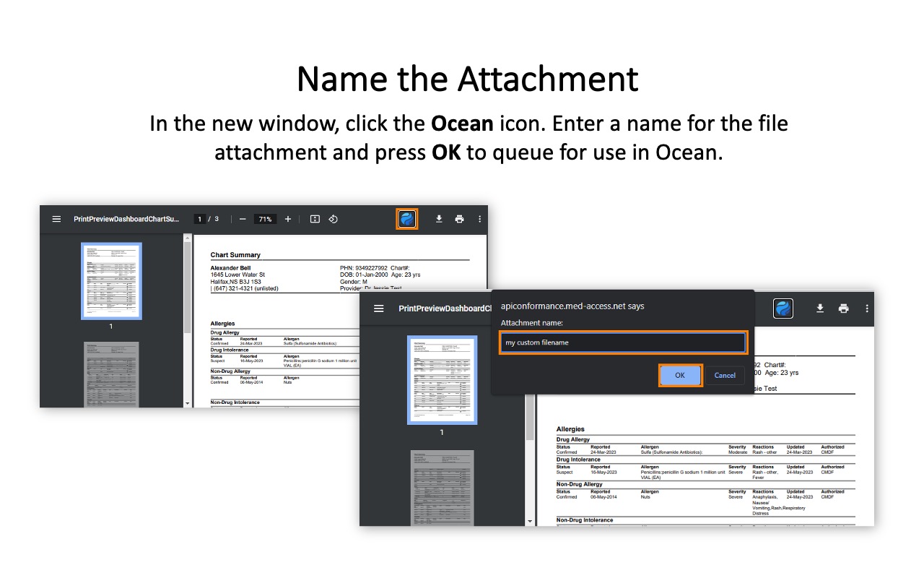Zoom in on left PDF viewer
The height and width of the screenshot is (578, 924).
[x=288, y=219]
